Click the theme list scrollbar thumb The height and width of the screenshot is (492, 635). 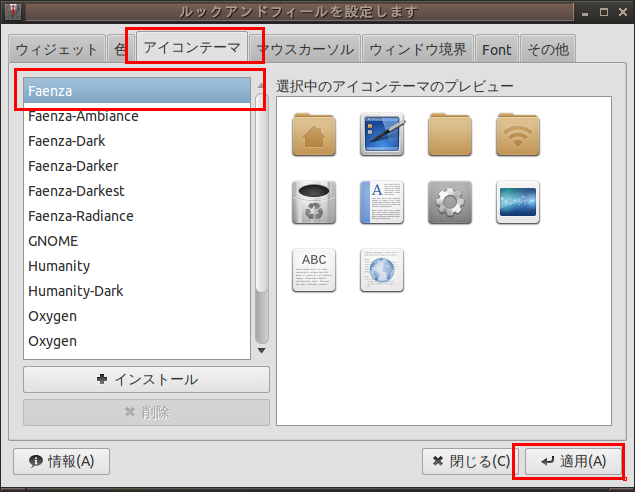262,192
